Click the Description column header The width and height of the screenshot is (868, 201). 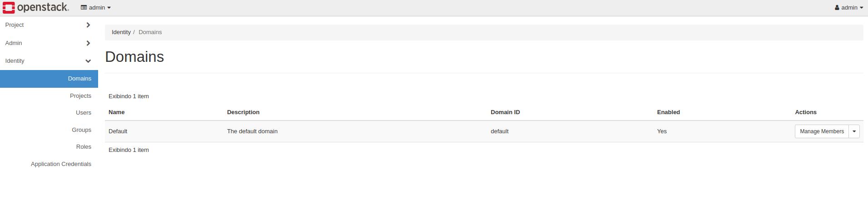(243, 112)
